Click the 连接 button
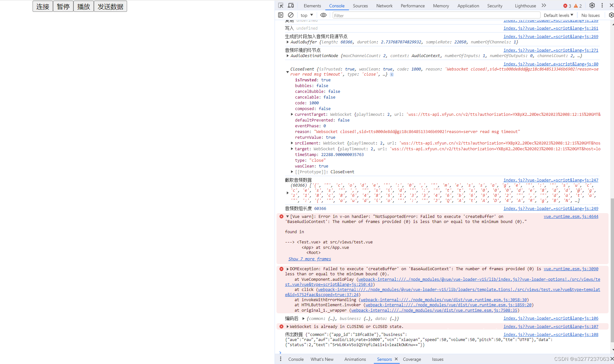This screenshot has height=364, width=614. 43,6
